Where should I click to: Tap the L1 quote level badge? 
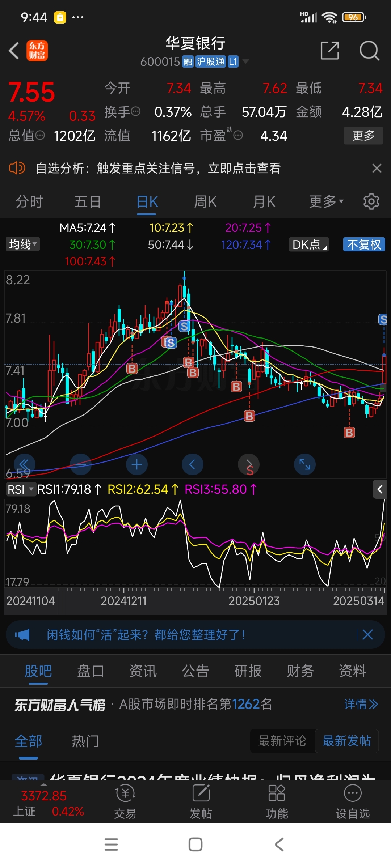tap(233, 61)
